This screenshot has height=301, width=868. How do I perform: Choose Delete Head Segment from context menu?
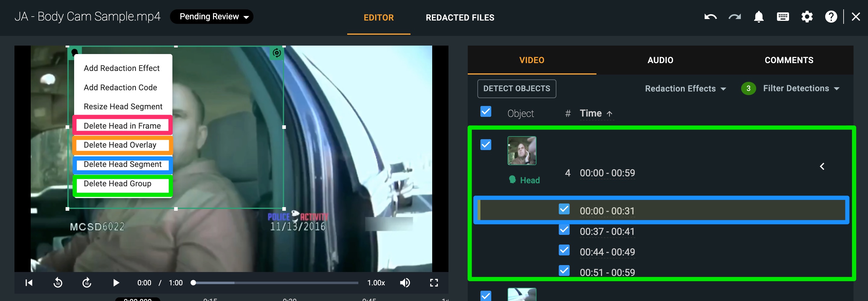[123, 164]
